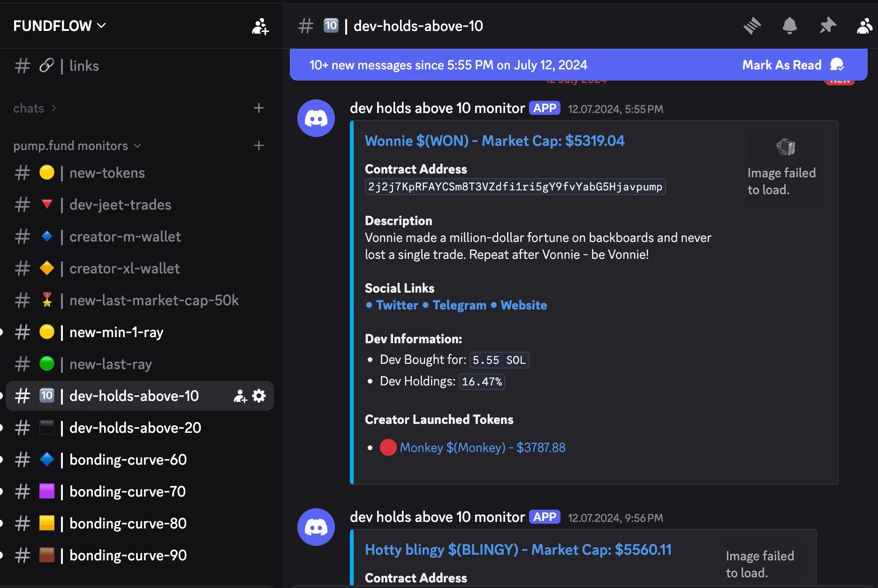Image resolution: width=878 pixels, height=588 pixels.
Task: Open the bonding-curve-90 channel
Action: click(x=139, y=555)
